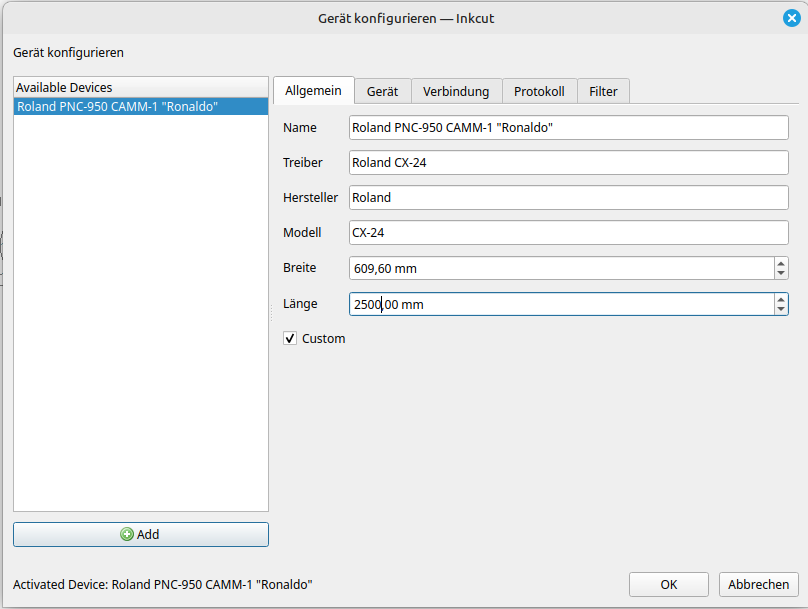The width and height of the screenshot is (808, 609).
Task: Click the Breite value field
Action: 561,268
